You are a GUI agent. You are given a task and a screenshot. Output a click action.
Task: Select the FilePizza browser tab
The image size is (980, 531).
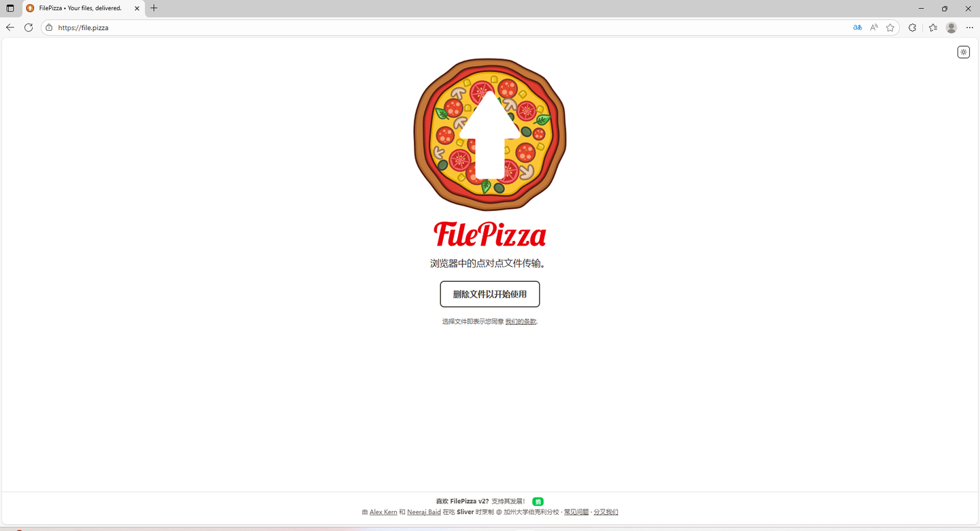(83, 8)
